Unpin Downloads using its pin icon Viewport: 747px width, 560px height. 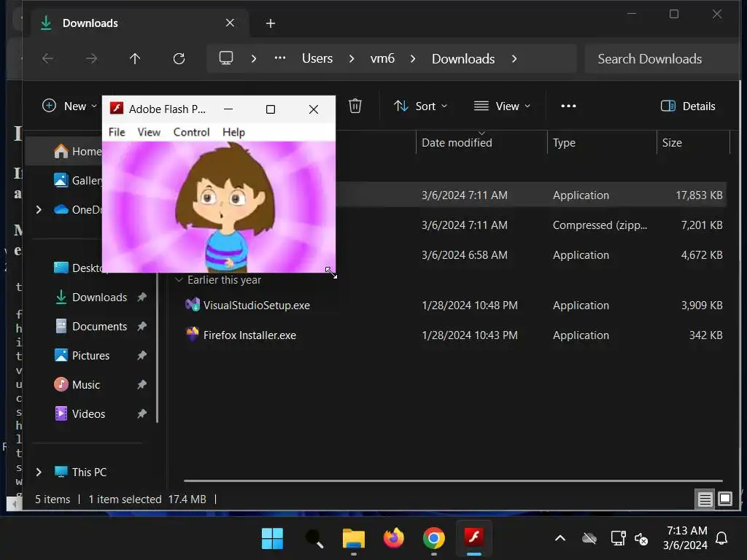(142, 297)
